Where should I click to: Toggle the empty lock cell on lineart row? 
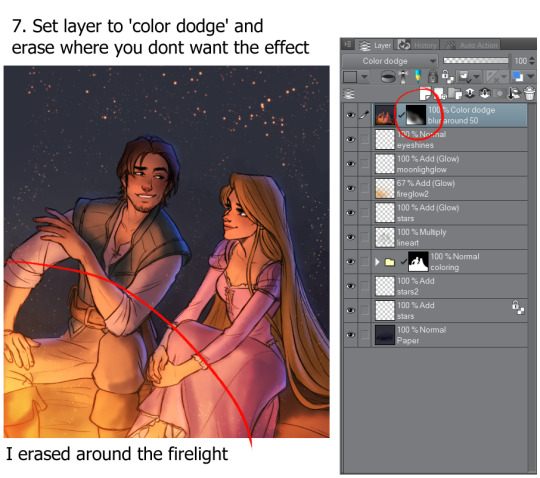pyautogui.click(x=364, y=237)
